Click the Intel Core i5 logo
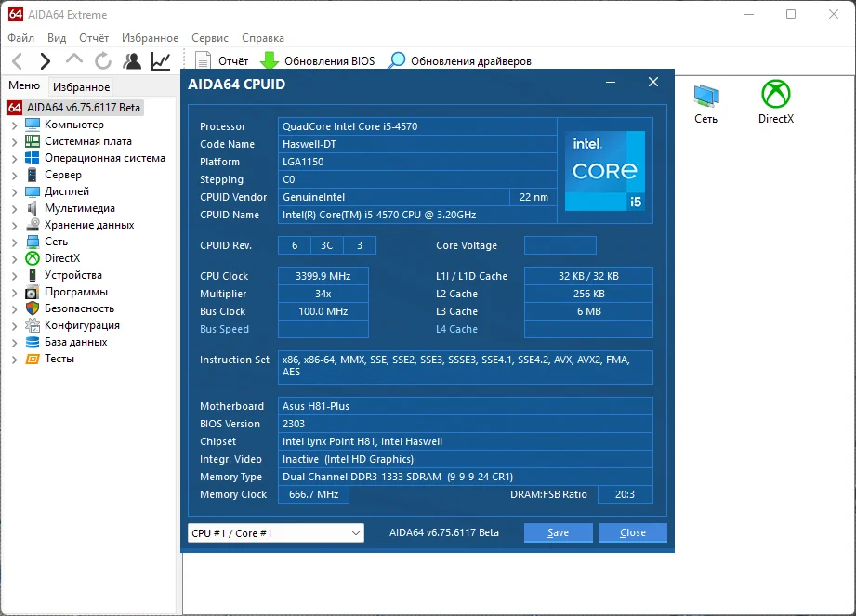The width and height of the screenshot is (856, 616). [x=605, y=170]
